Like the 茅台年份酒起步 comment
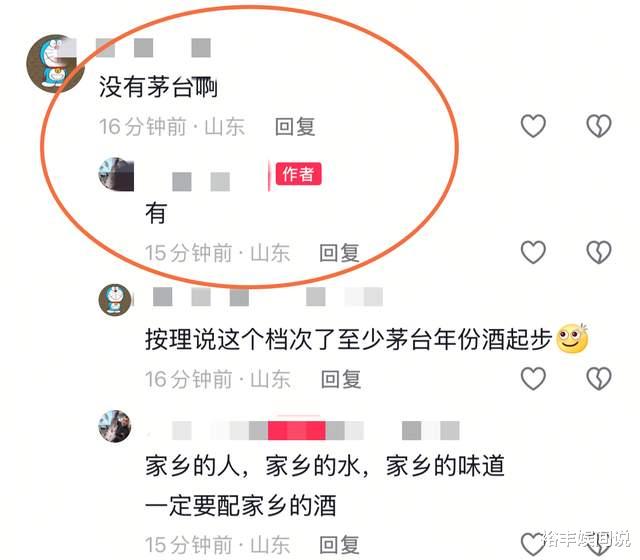The height and width of the screenshot is (560, 640). coord(533,378)
